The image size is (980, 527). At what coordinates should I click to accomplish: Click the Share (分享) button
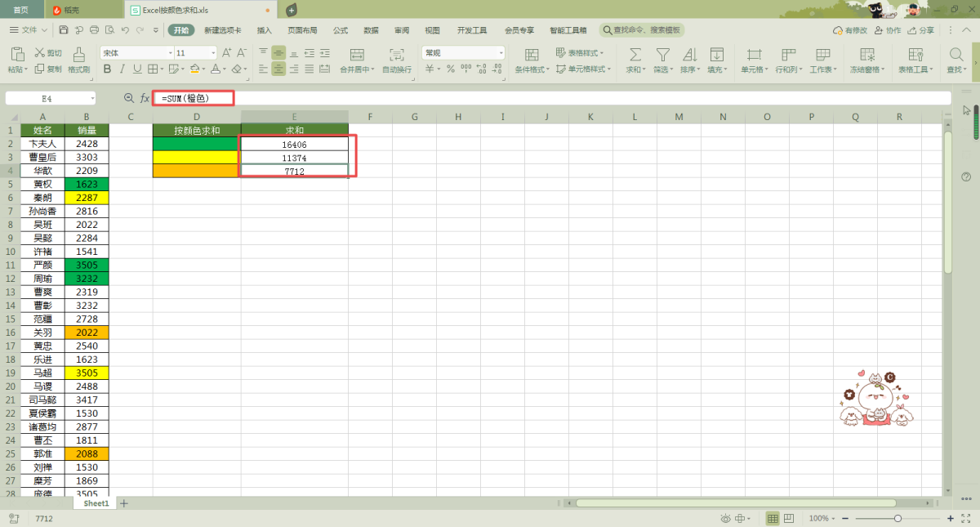tap(921, 30)
